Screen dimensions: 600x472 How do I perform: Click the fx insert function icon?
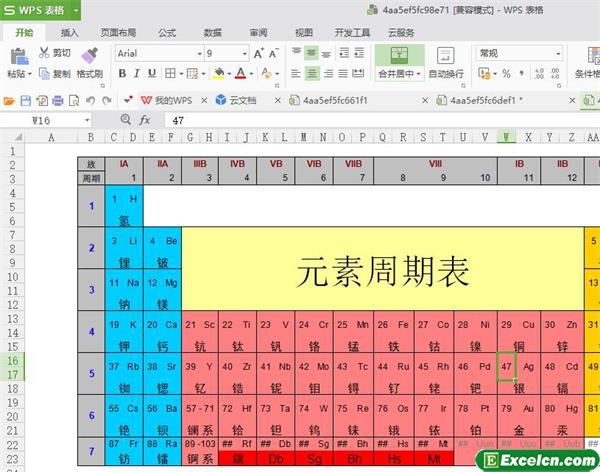point(144,120)
